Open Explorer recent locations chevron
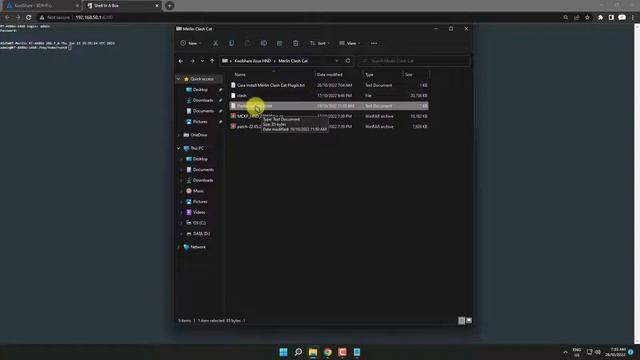This screenshot has height=360, width=640. 202,61
